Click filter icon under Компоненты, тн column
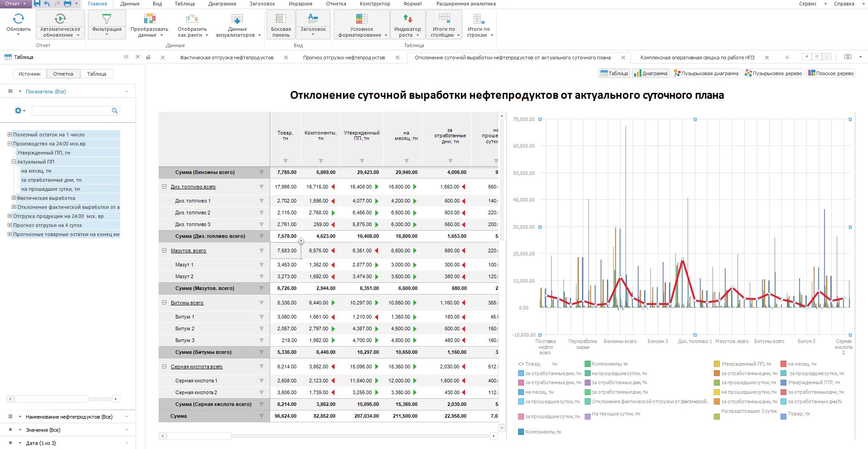868x449 pixels. pos(320,161)
